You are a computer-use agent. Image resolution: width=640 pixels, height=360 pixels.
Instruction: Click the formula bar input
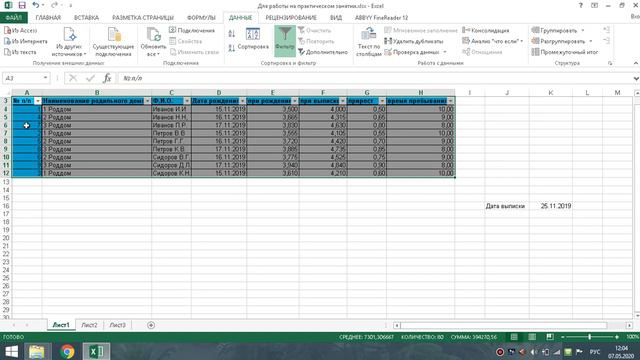(376, 78)
